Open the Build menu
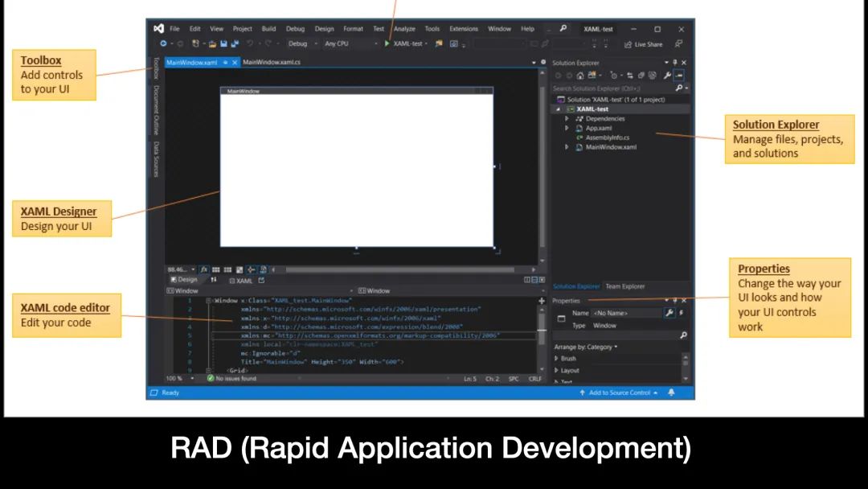The height and width of the screenshot is (489, 868). pos(268,29)
